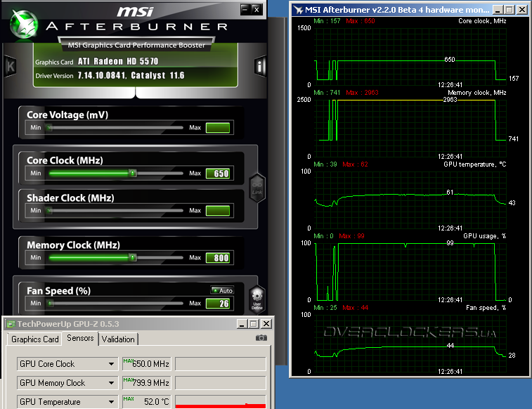Close the MSI Afterburner main window
Viewport: 532px width, 409px height.
(x=257, y=10)
